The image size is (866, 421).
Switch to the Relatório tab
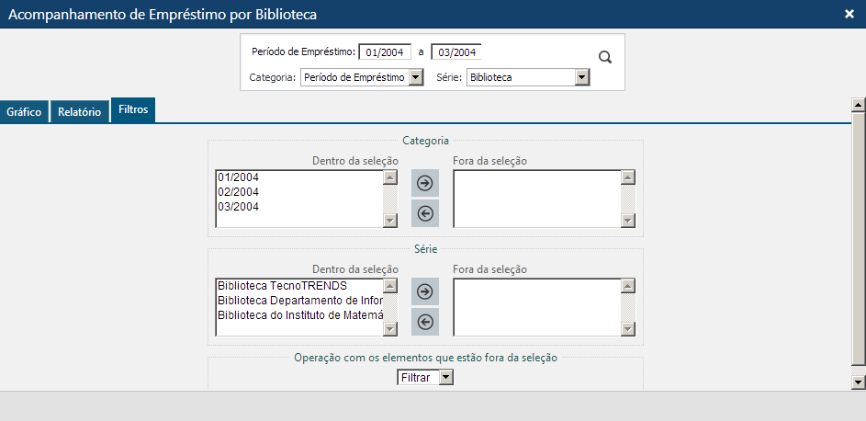pyautogui.click(x=79, y=113)
